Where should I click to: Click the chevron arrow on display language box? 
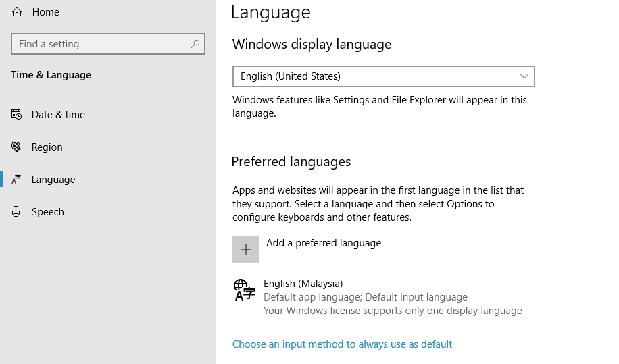pyautogui.click(x=524, y=76)
